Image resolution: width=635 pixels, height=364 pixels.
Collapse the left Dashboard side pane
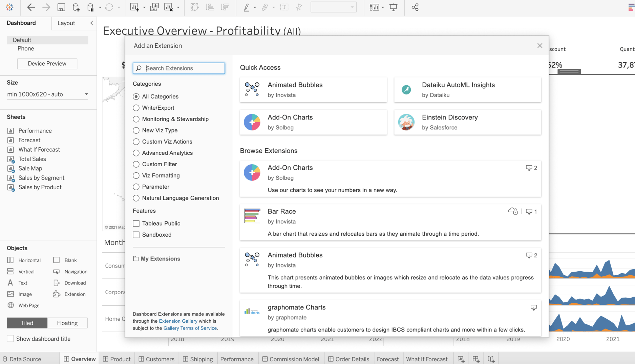91,23
